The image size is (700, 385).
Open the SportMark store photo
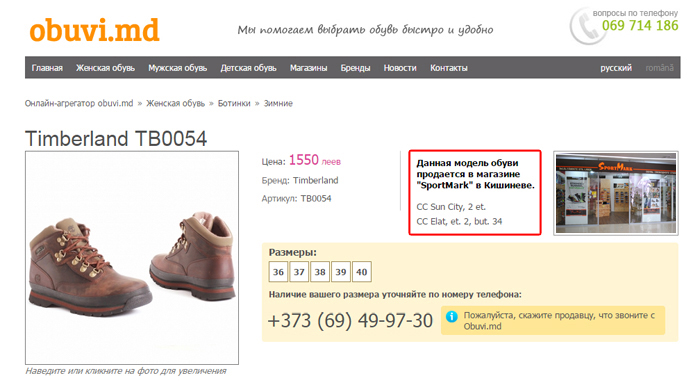[x=616, y=193]
